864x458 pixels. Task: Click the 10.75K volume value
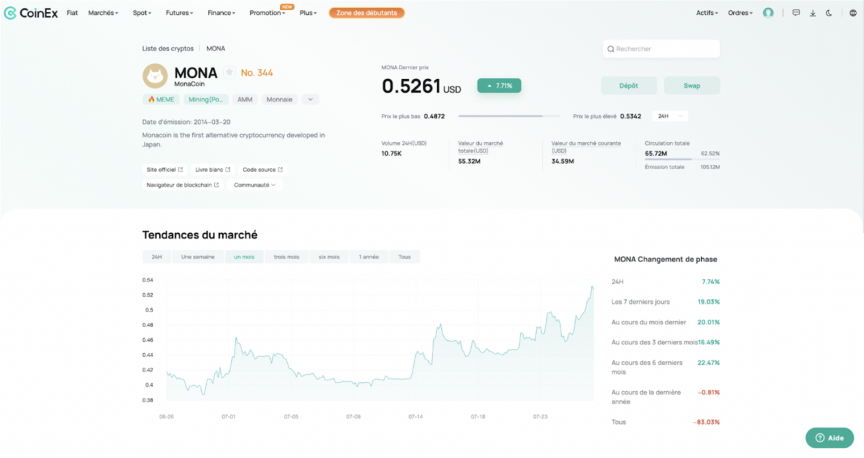coord(391,154)
